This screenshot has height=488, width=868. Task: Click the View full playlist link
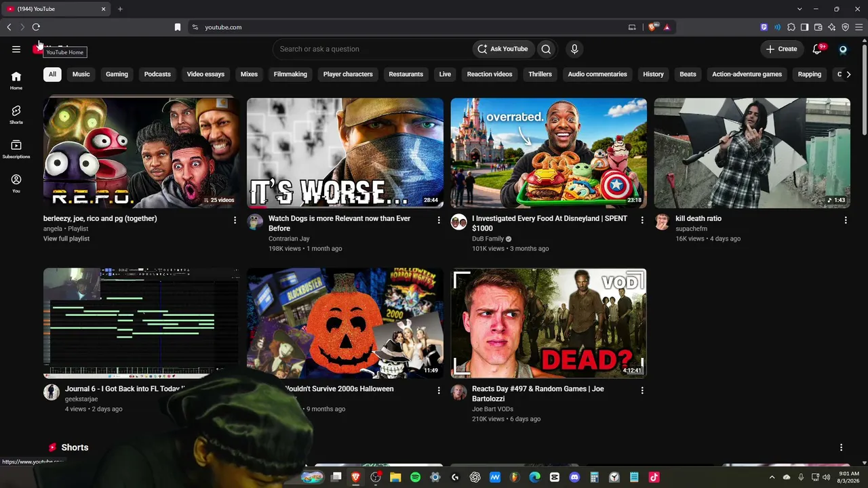(66, 239)
